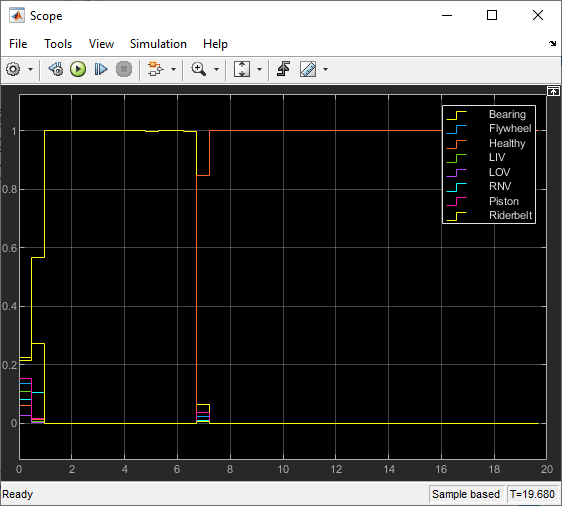Image resolution: width=562 pixels, height=506 pixels.
Task: Click the Ready status text
Action: (x=18, y=494)
